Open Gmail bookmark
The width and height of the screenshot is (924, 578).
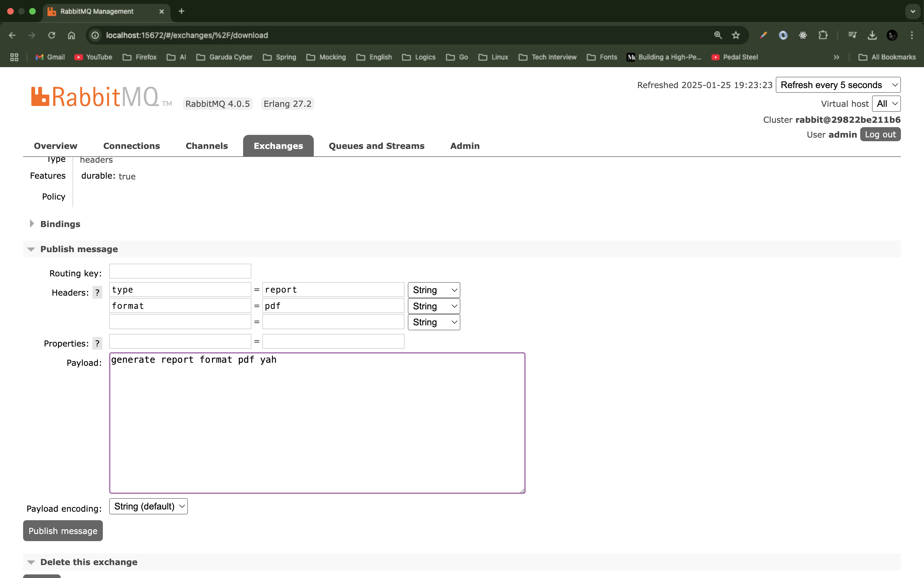[x=50, y=57]
